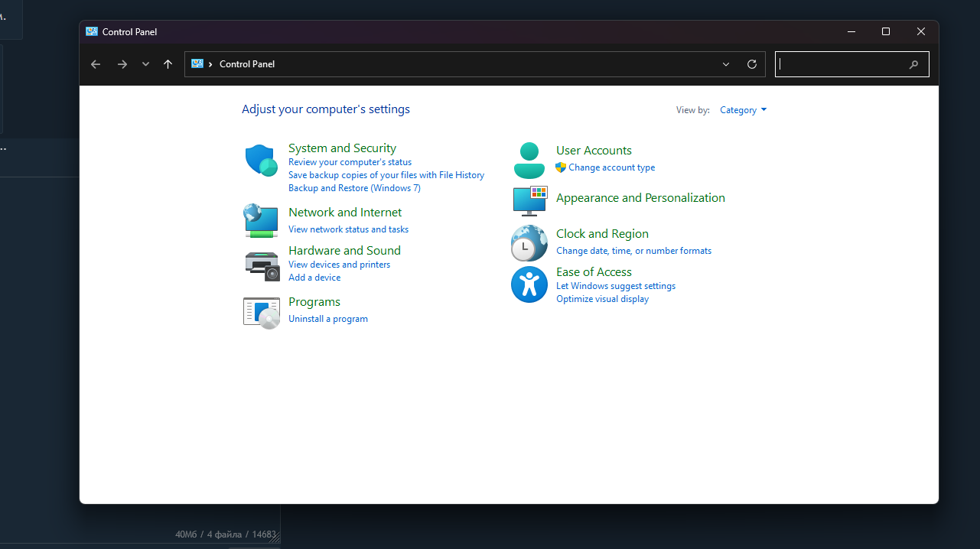Open Appearance and Personalization category

(640, 198)
